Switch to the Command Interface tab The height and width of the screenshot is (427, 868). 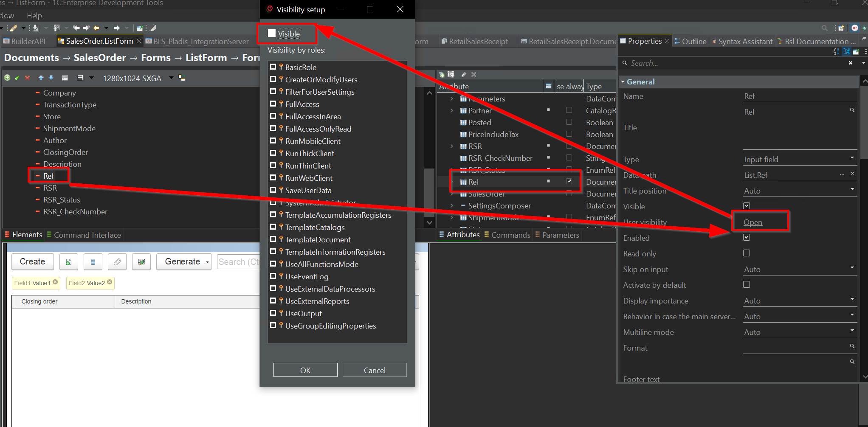(84, 235)
